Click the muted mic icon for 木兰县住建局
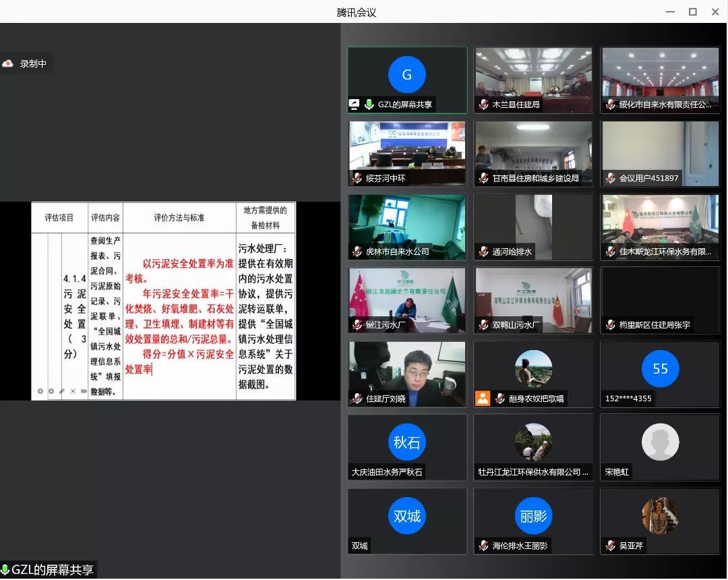This screenshot has height=580, width=728. click(483, 105)
